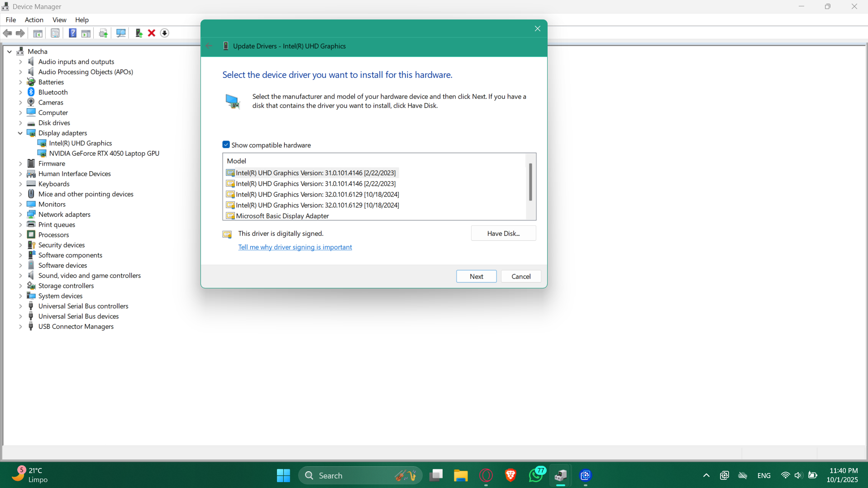
Task: Select the Processors category icon
Action: point(31,234)
